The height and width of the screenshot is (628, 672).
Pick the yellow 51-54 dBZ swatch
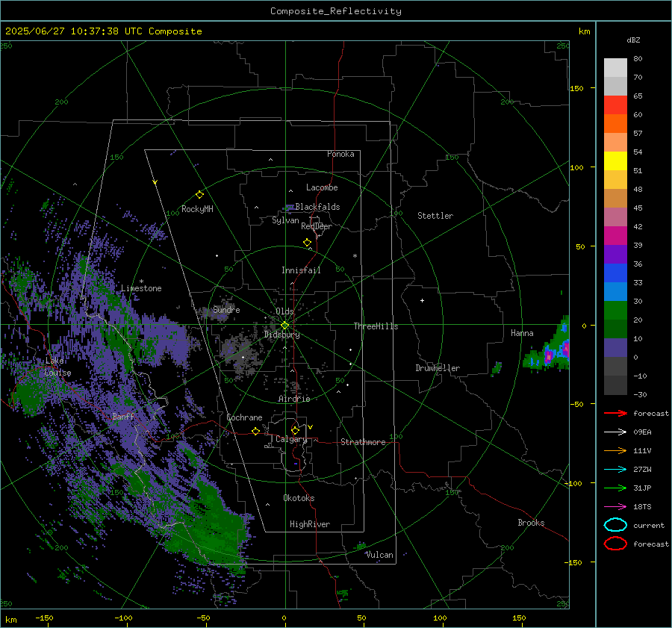click(615, 161)
